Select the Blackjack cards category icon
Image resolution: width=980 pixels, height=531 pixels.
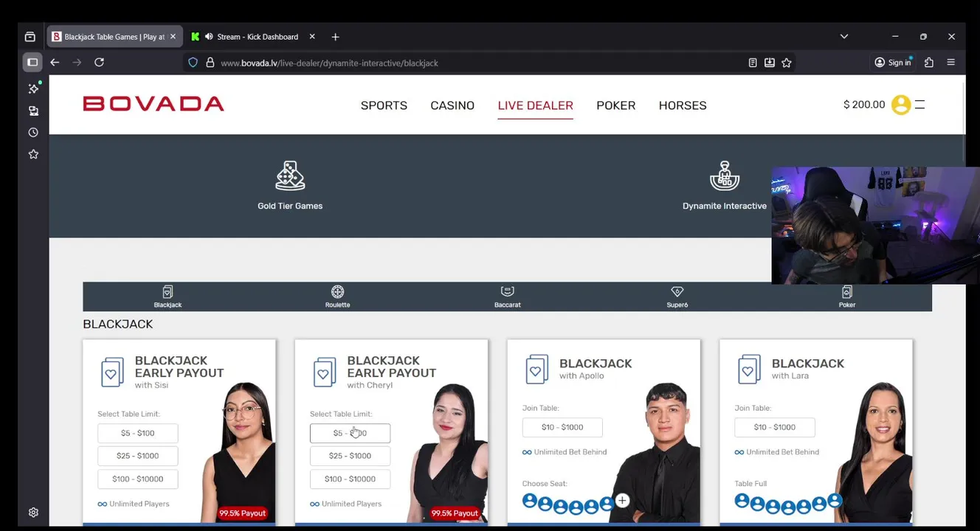coord(168,292)
